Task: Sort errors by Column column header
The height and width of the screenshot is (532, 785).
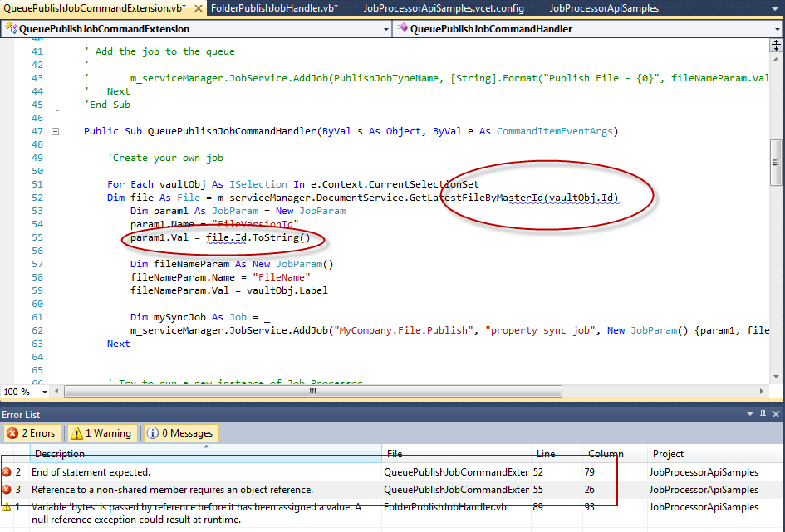Action: click(x=615, y=453)
